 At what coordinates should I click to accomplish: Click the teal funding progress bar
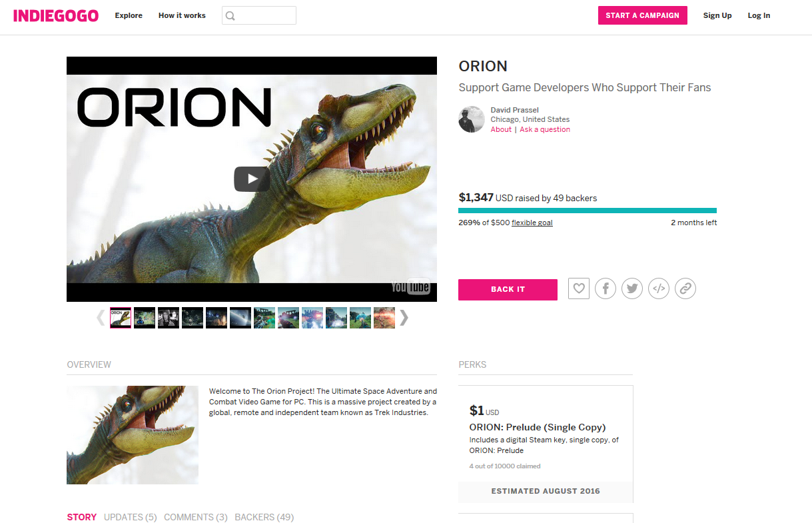pyautogui.click(x=588, y=211)
